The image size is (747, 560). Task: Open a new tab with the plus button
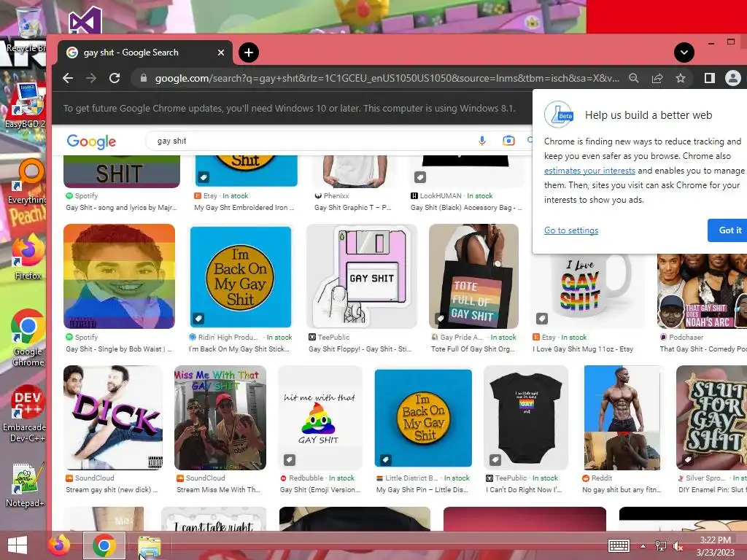249,52
